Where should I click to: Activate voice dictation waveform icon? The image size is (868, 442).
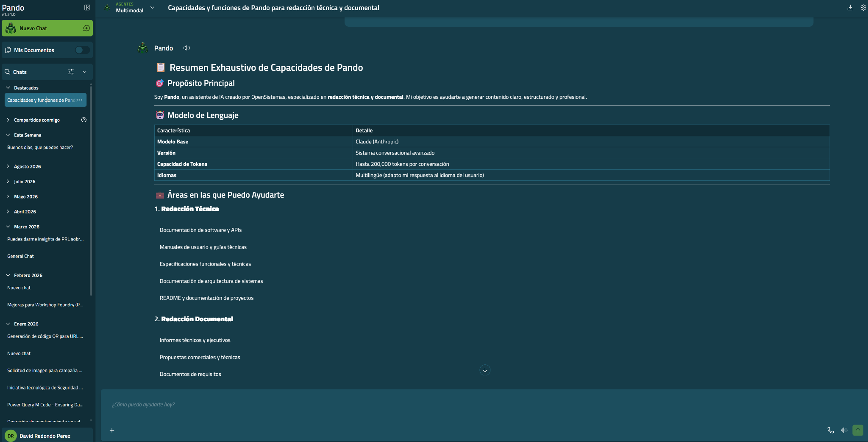click(844, 431)
